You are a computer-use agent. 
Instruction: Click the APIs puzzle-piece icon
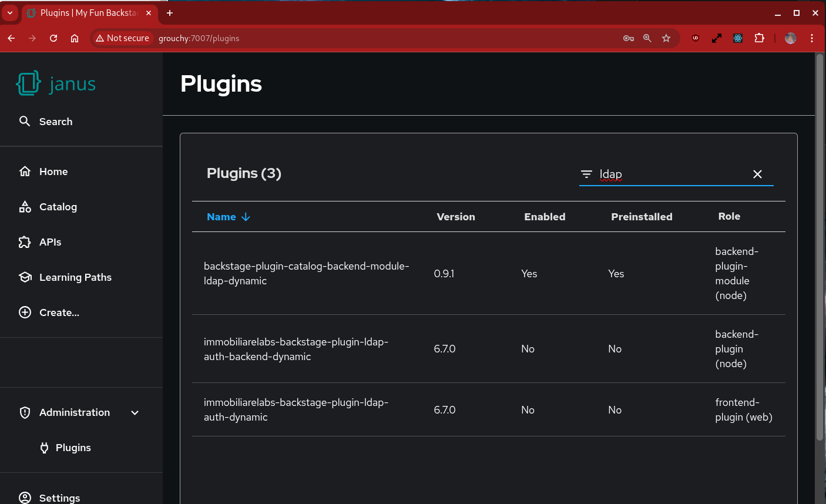tap(25, 242)
